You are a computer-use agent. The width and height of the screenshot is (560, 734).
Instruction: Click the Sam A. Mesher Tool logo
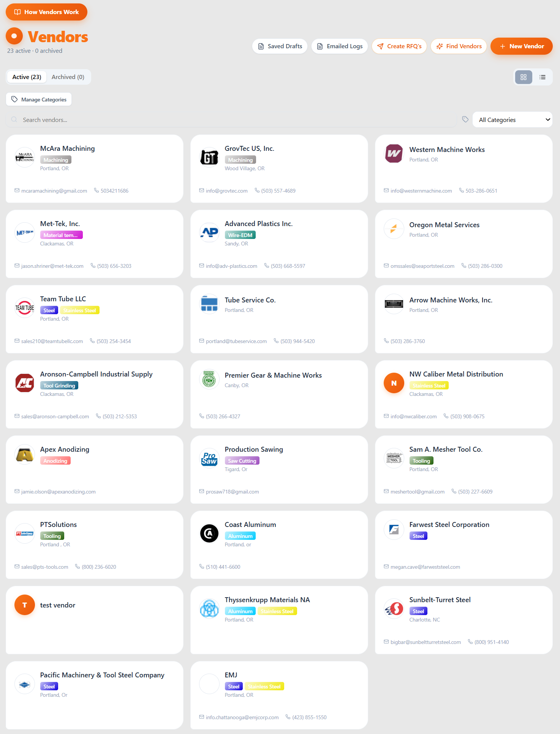[394, 458]
